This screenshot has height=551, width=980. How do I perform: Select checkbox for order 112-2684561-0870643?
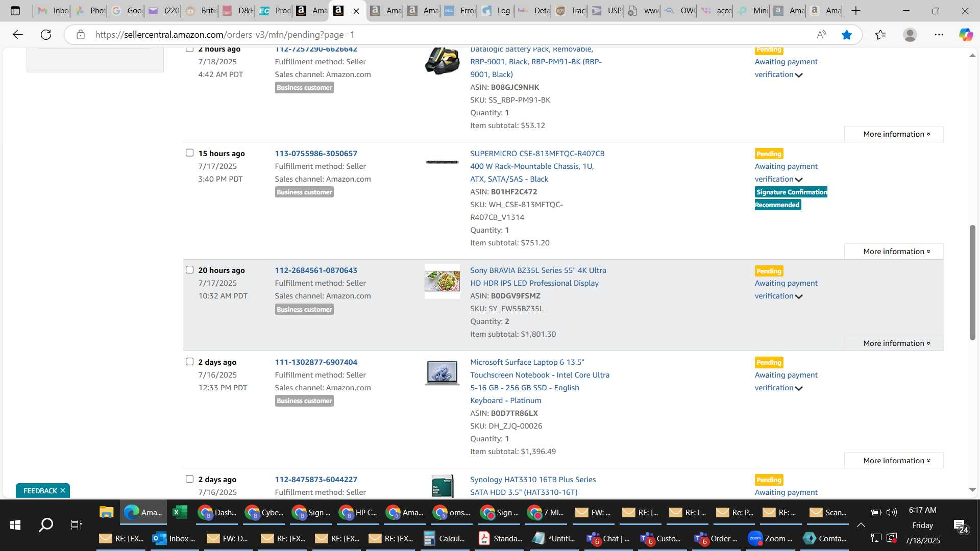tap(189, 269)
